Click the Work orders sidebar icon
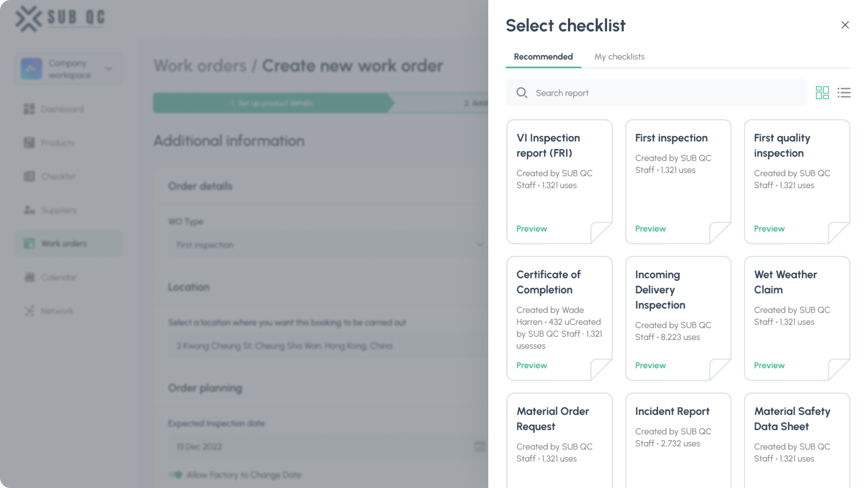 click(29, 243)
